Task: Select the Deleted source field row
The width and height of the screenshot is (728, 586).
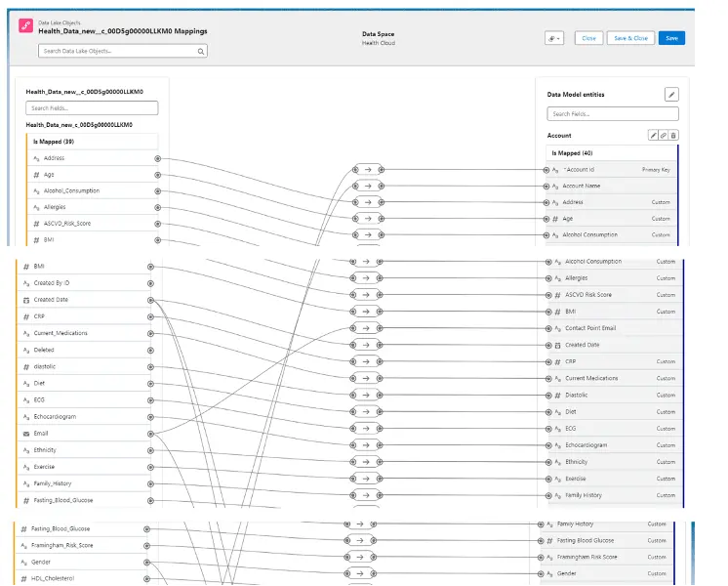Action: pyautogui.click(x=85, y=350)
